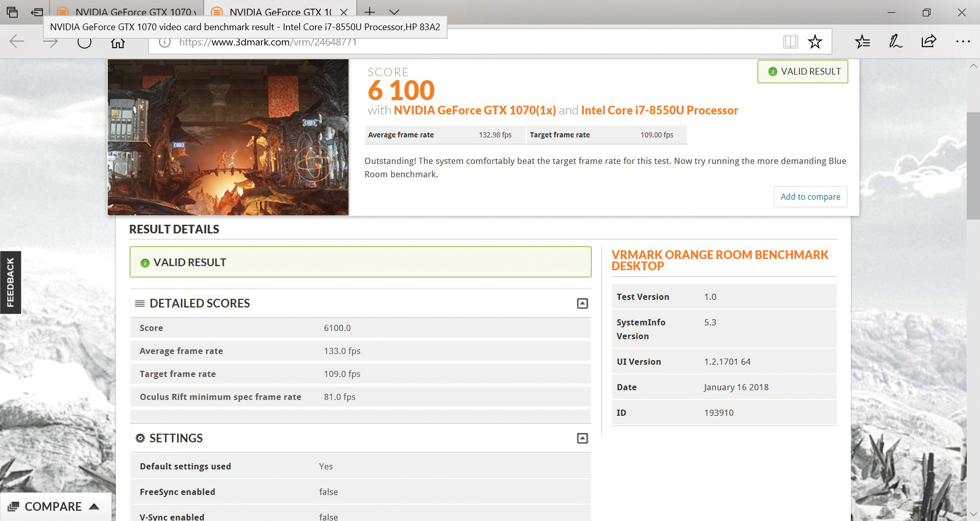Go back with the back arrow
The width and height of the screenshot is (980, 521).
pyautogui.click(x=17, y=42)
